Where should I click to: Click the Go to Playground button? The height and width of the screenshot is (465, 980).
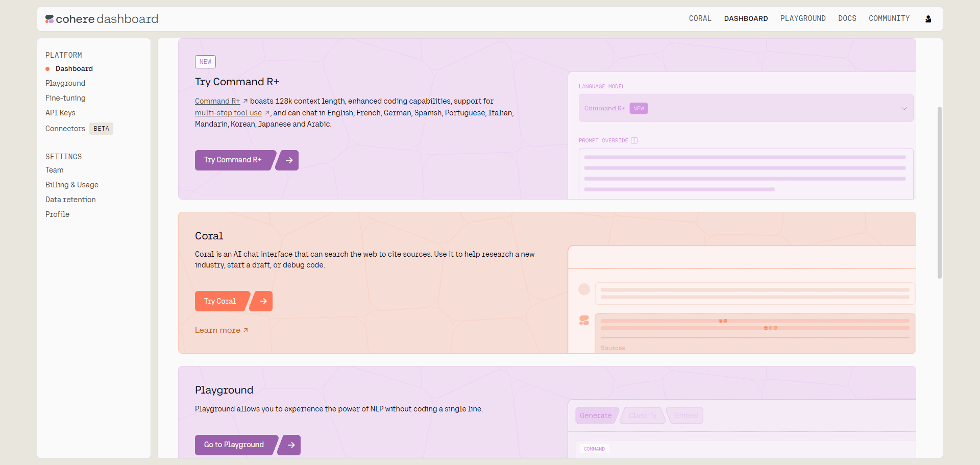(x=234, y=445)
